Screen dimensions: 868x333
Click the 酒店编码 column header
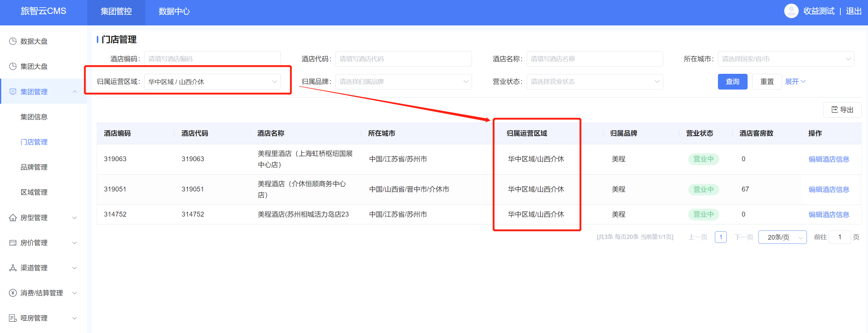pos(117,133)
